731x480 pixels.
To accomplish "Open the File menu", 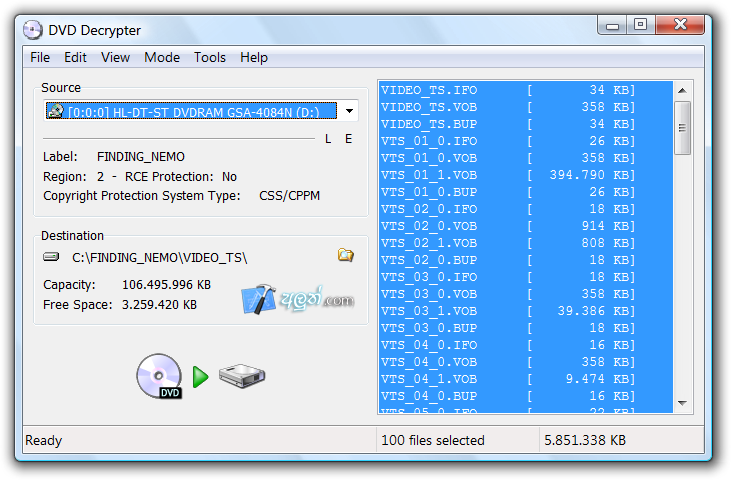I will tap(40, 57).
